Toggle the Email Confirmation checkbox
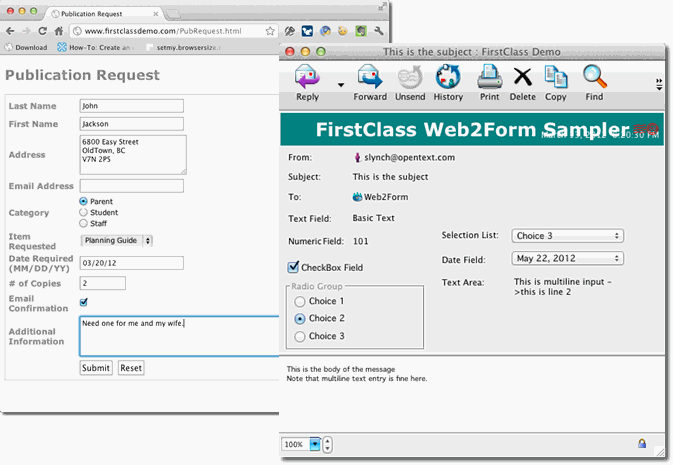This screenshot has width=673, height=465. tap(84, 302)
